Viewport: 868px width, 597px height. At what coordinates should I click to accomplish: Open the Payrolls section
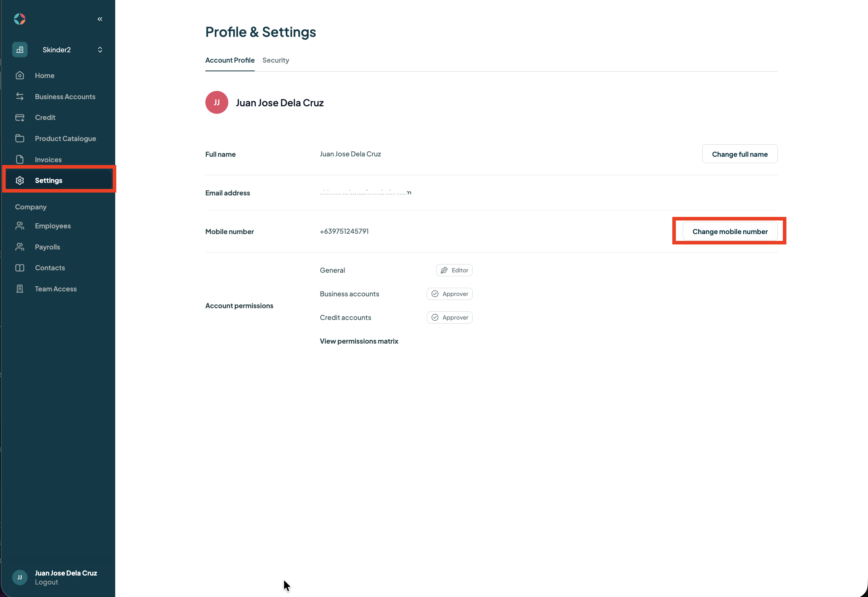[58, 247]
